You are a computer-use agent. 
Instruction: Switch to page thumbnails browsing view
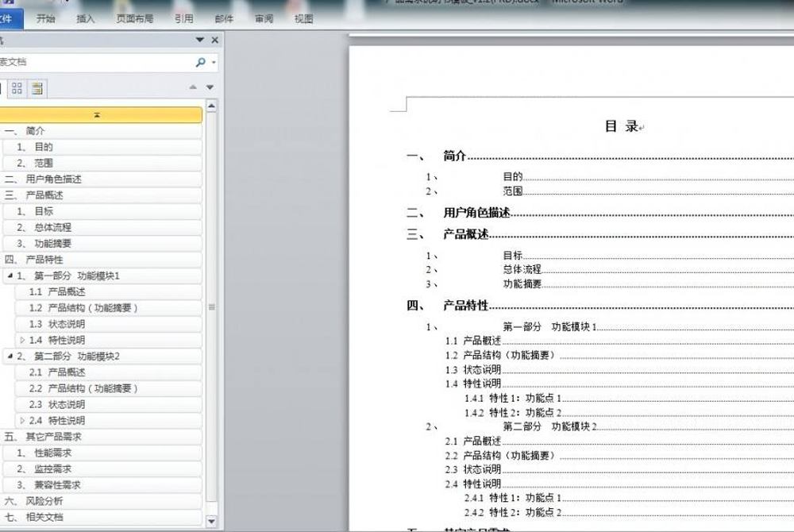(17, 88)
